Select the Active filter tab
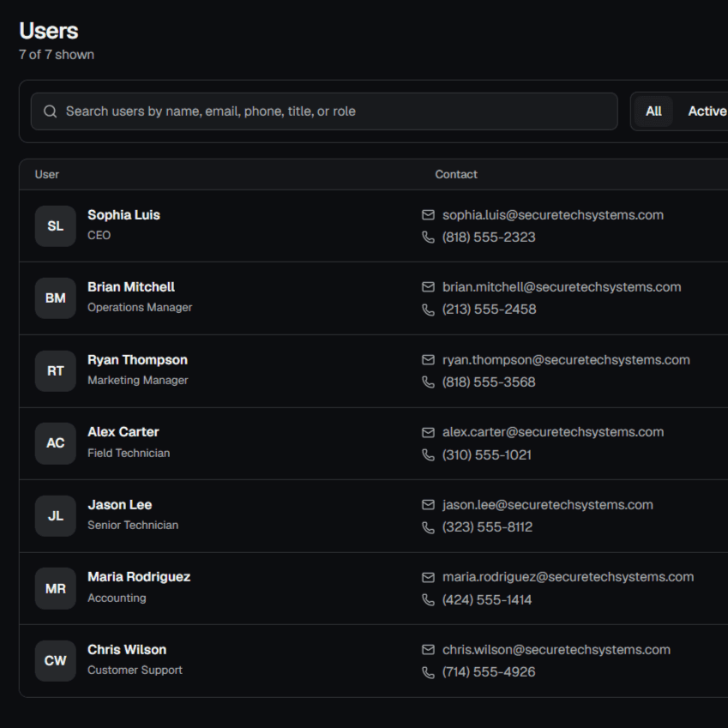Screen dimensions: 728x728 click(707, 111)
